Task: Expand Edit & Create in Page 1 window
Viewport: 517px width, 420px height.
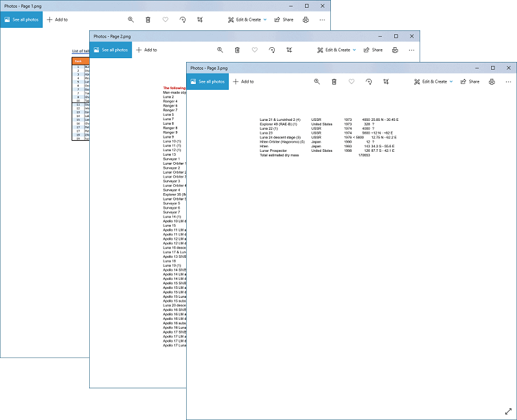Action: click(x=247, y=19)
